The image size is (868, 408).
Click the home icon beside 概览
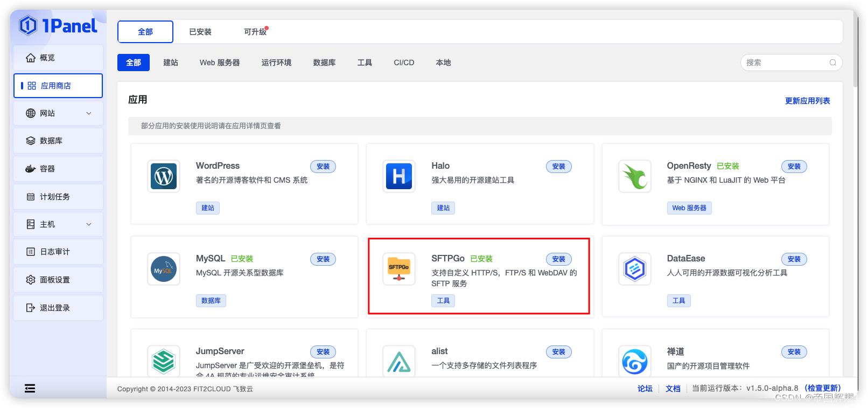pos(31,58)
